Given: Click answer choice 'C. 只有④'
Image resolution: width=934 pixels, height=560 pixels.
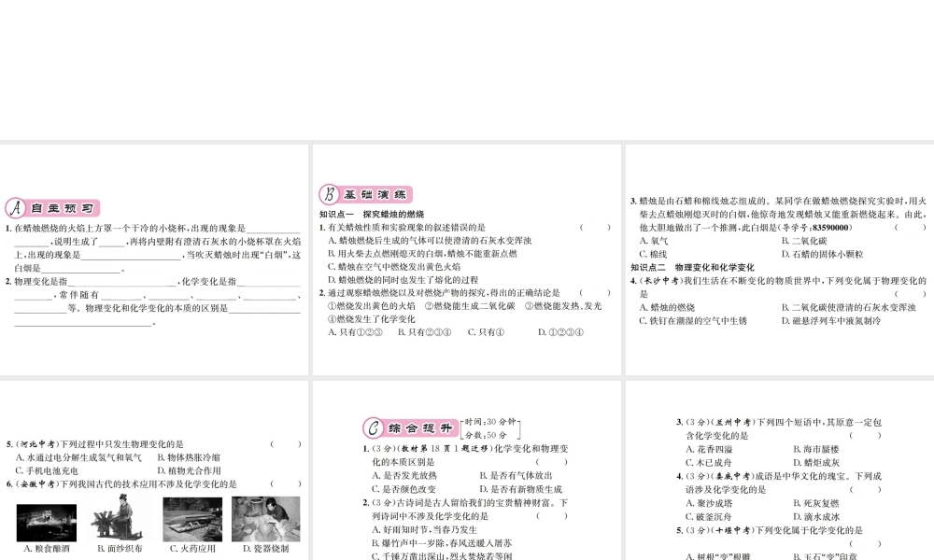Looking at the screenshot, I should tap(486, 332).
